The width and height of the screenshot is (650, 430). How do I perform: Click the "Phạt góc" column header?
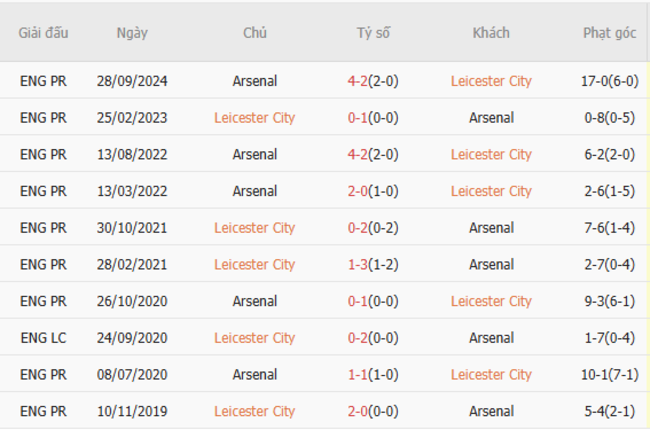[609, 33]
